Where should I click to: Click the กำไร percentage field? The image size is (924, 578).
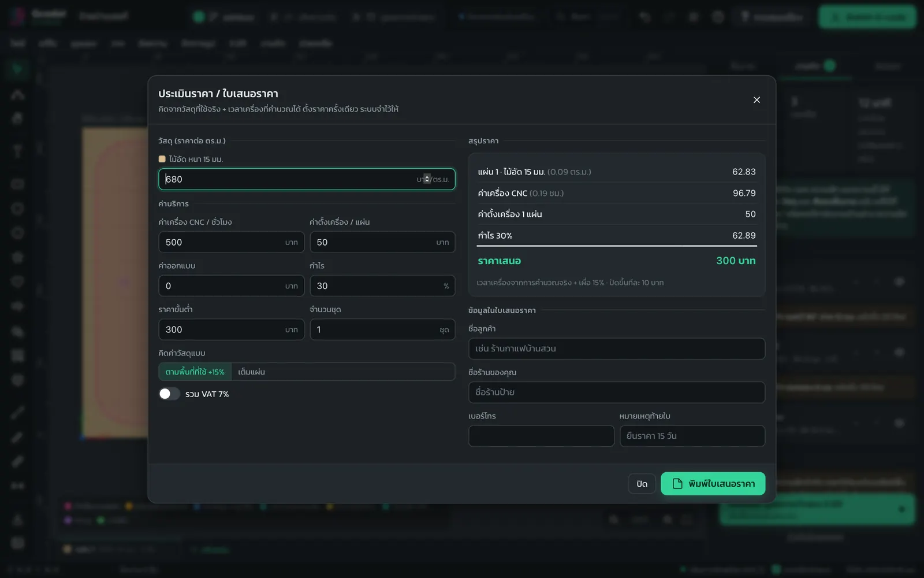pyautogui.click(x=382, y=286)
